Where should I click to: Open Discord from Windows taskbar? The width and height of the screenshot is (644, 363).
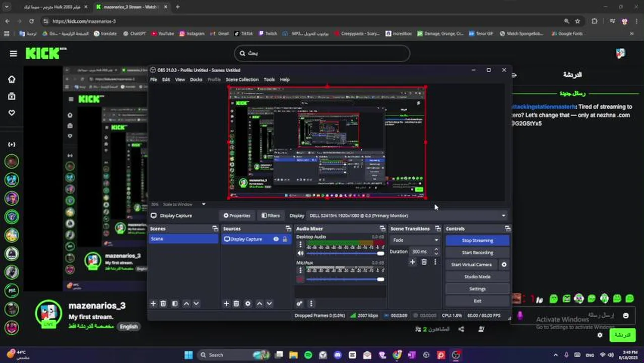point(338,355)
